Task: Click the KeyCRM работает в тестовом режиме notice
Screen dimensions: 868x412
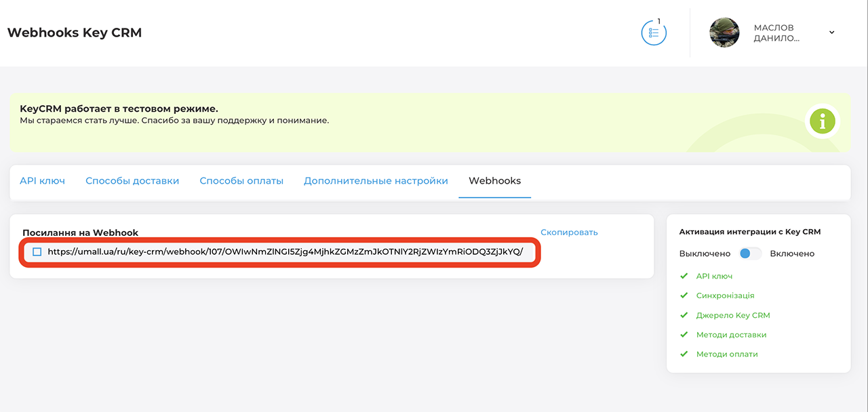Action: [119, 108]
